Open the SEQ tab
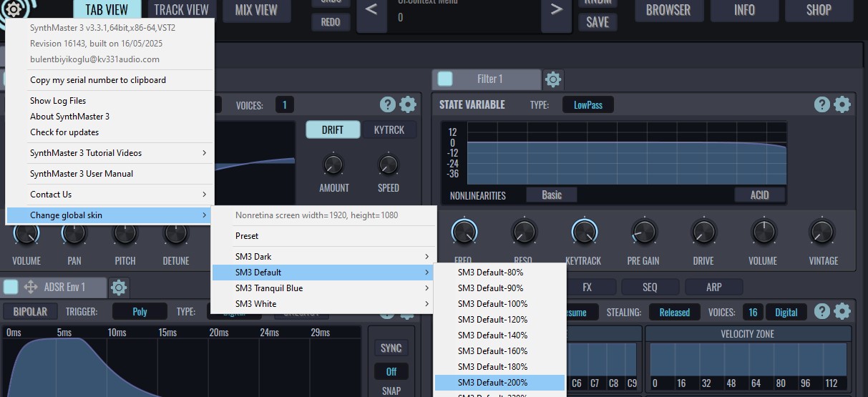Viewport: 868px width, 397px height. tap(650, 287)
